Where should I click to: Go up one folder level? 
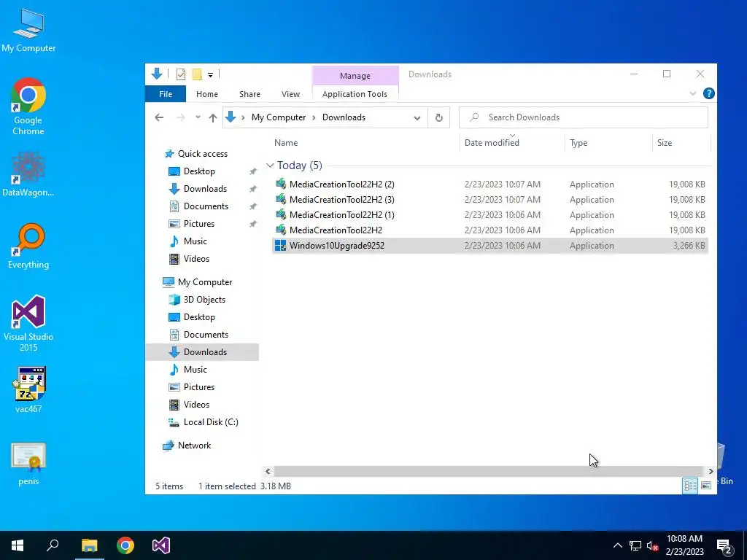(213, 117)
